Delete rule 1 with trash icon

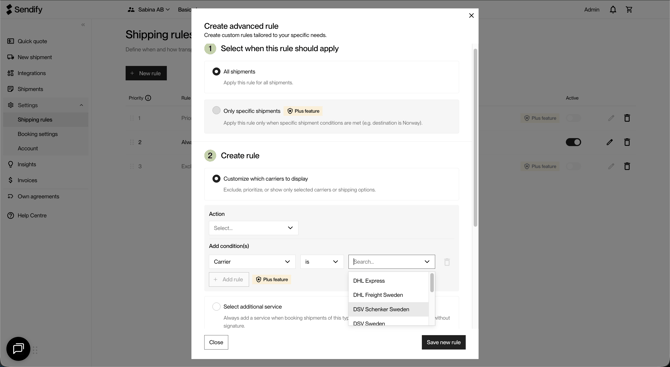(627, 118)
